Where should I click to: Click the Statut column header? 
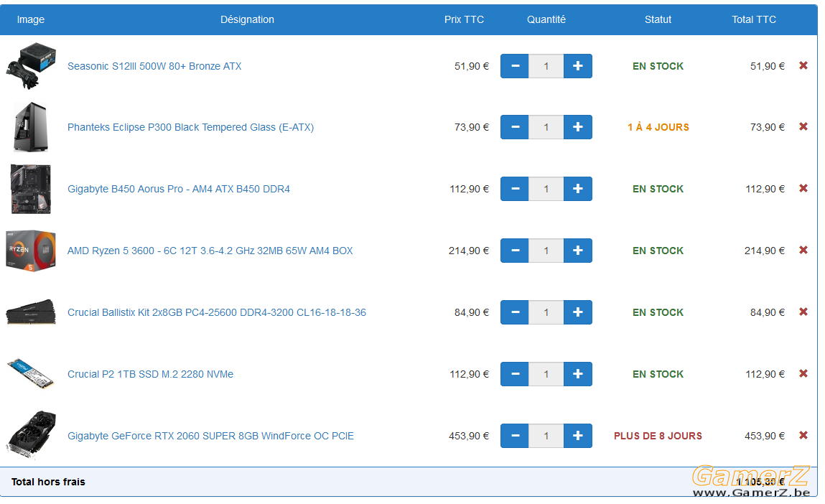658,19
